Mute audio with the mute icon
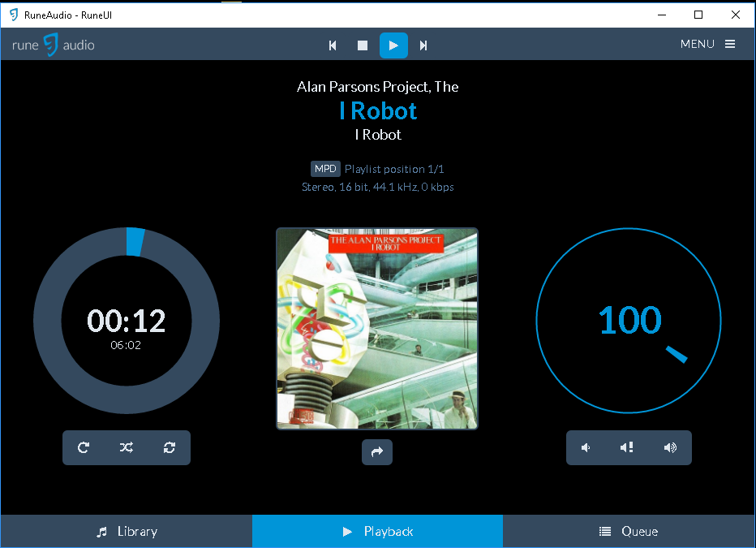Screen dimensions: 756x548 627,447
